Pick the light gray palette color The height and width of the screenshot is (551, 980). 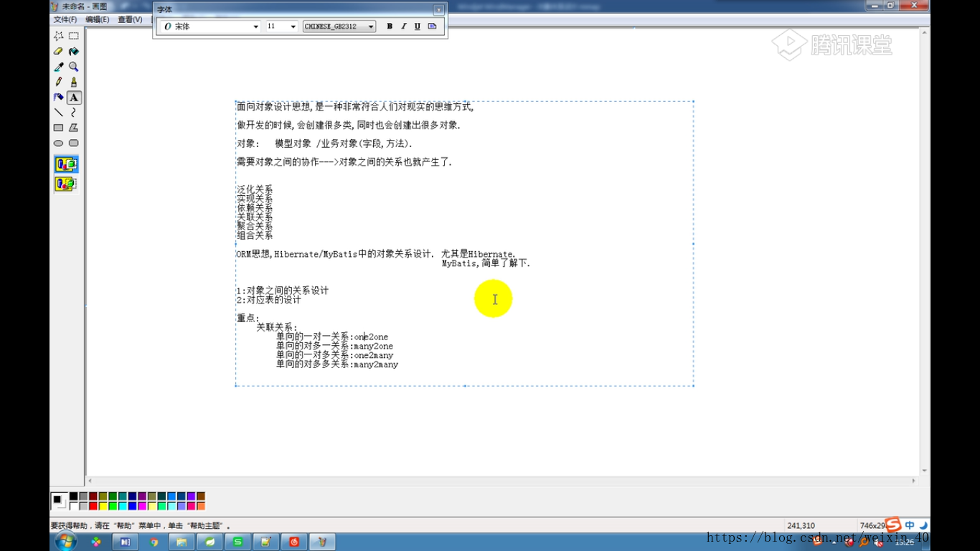[83, 507]
